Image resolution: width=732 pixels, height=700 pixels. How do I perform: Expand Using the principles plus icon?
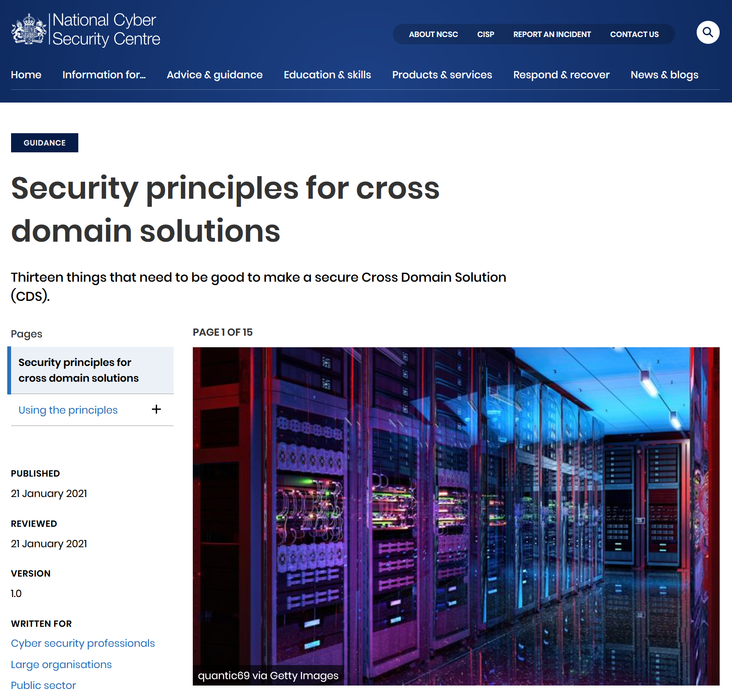(156, 409)
